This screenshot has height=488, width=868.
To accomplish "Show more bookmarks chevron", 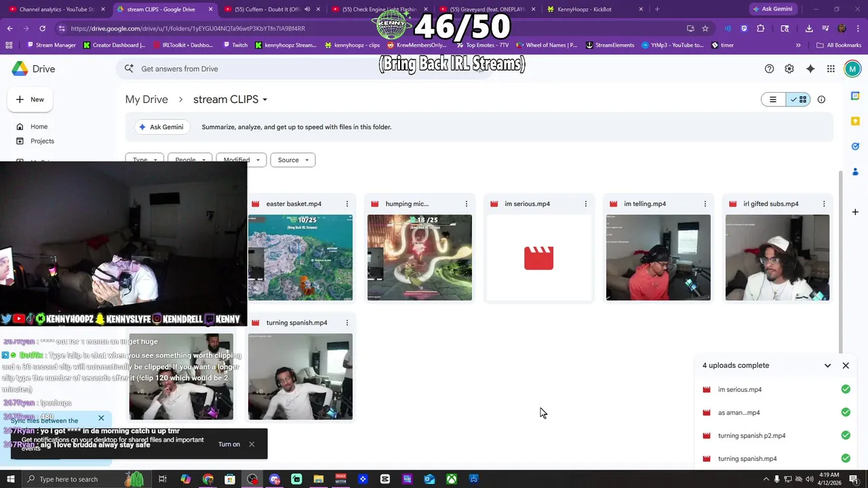I will pyautogui.click(x=798, y=45).
